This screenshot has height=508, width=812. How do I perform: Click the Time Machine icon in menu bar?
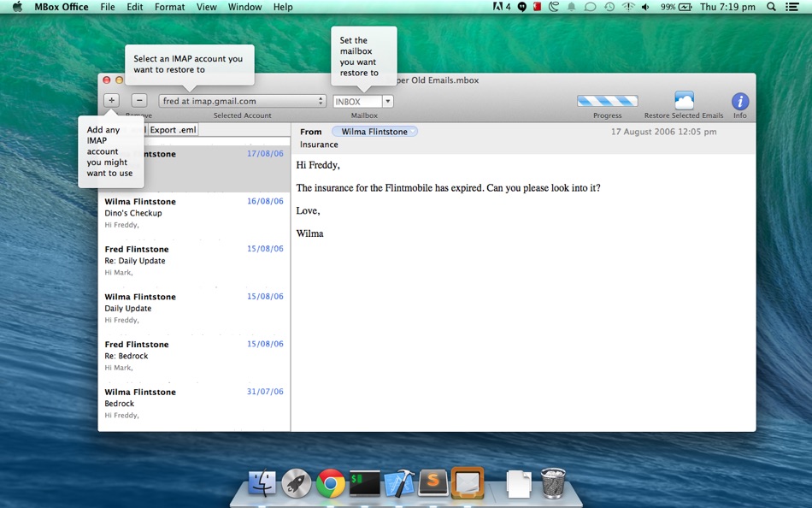pyautogui.click(x=609, y=7)
